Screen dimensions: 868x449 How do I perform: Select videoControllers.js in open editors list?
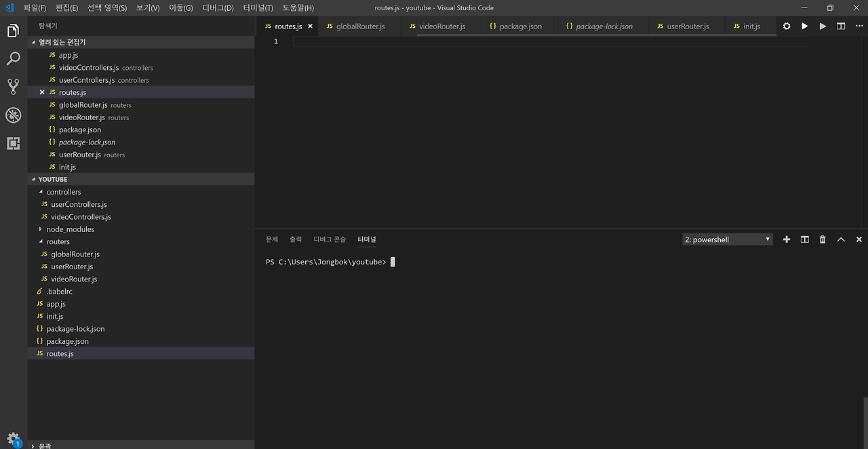tap(141, 67)
